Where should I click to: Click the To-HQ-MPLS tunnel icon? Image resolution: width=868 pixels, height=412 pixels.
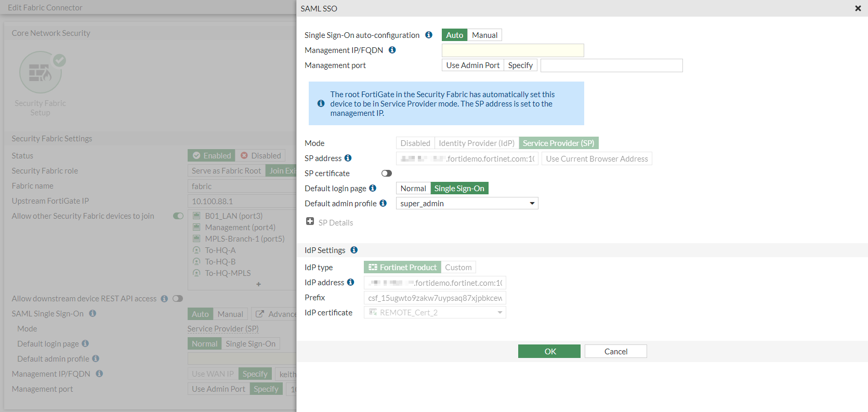point(196,273)
